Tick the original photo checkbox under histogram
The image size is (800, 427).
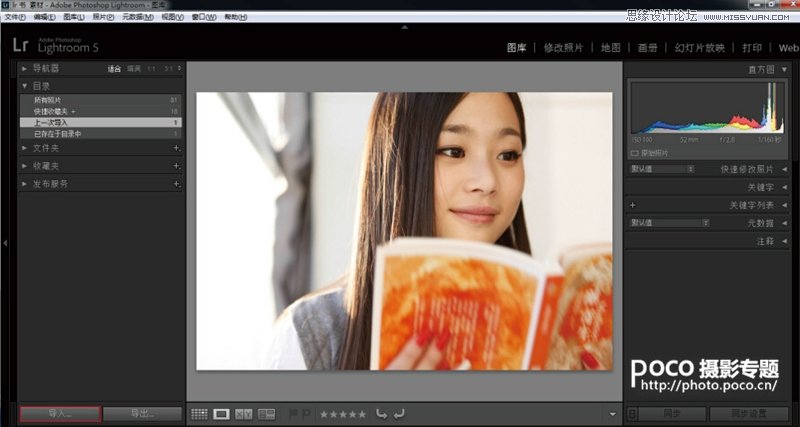tap(635, 153)
